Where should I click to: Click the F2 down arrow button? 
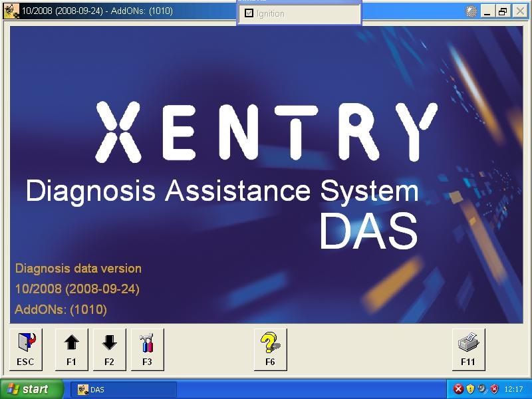coord(109,350)
